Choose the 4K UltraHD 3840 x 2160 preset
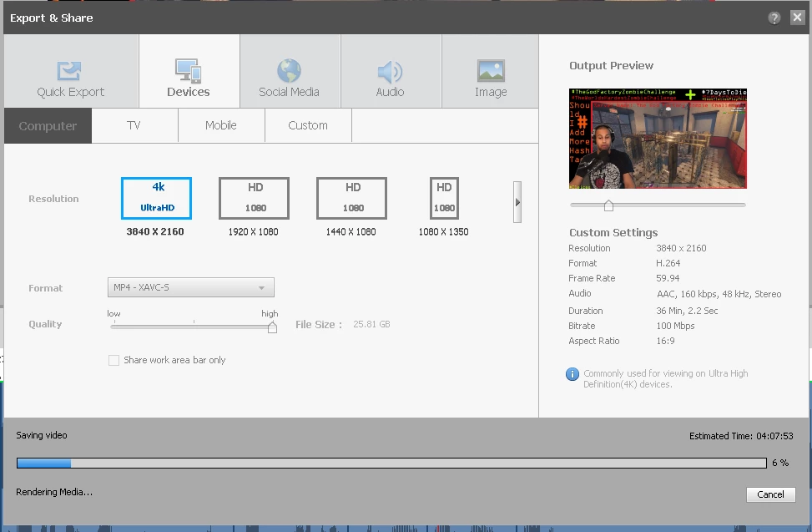Viewport: 812px width, 532px height. coord(156,199)
